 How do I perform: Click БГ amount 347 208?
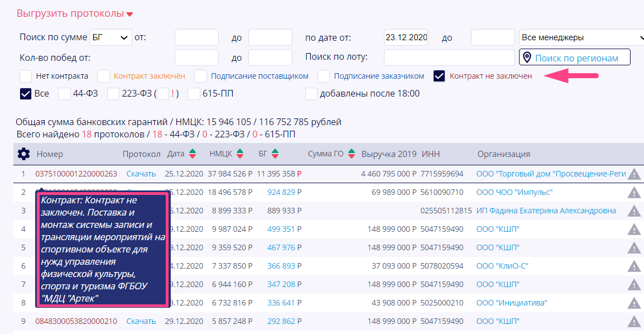click(x=281, y=284)
